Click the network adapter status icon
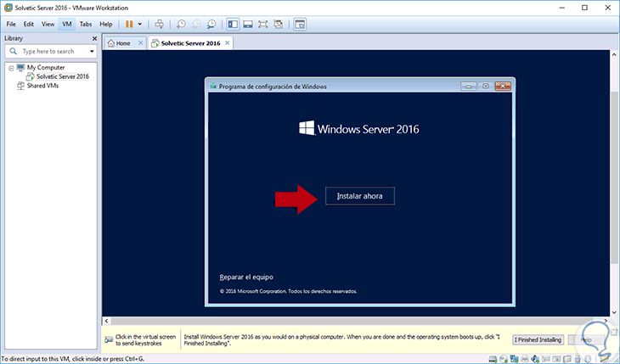620x364 pixels. [514, 359]
